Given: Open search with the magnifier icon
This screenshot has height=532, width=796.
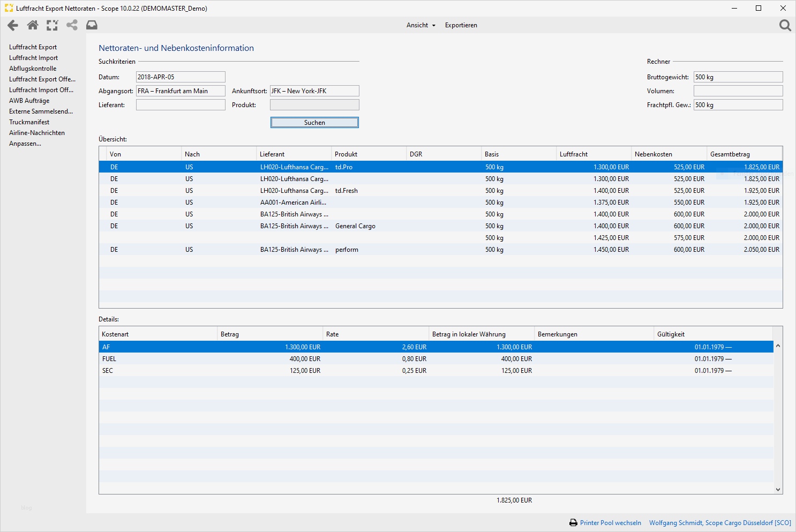Looking at the screenshot, I should pos(785,25).
